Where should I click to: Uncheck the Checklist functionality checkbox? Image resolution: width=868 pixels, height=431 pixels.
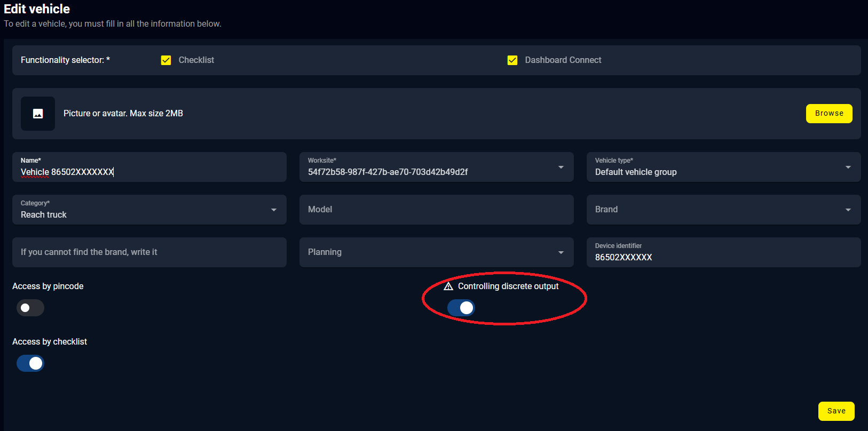[166, 60]
